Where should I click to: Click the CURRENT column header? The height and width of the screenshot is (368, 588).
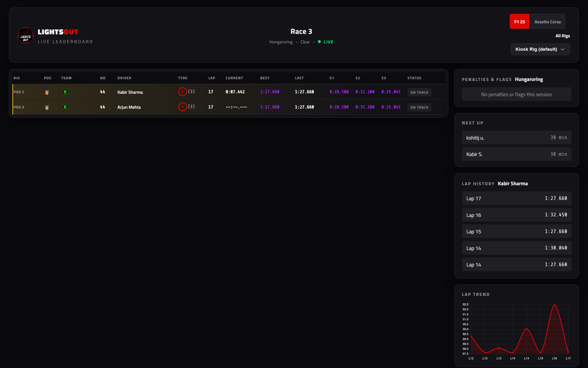click(x=234, y=78)
